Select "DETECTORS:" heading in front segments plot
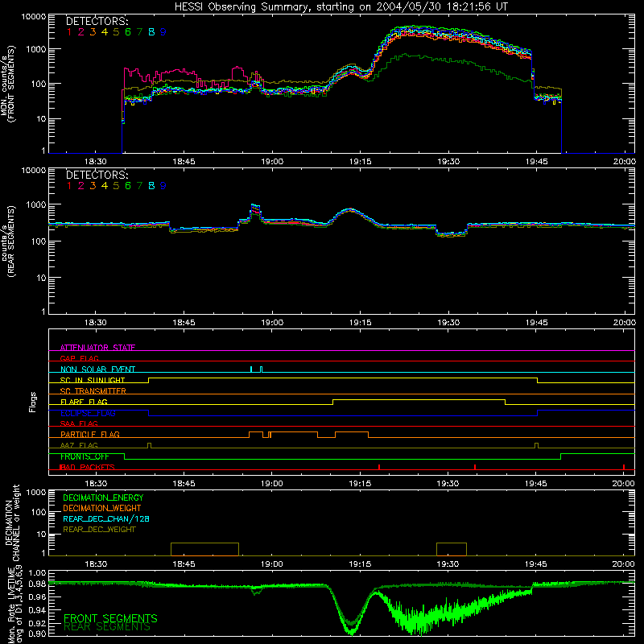This screenshot has height=644, width=644. coord(97,21)
